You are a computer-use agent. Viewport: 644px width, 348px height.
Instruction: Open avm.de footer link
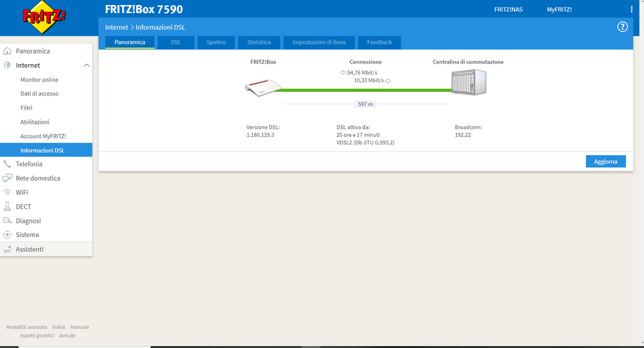pyautogui.click(x=67, y=335)
